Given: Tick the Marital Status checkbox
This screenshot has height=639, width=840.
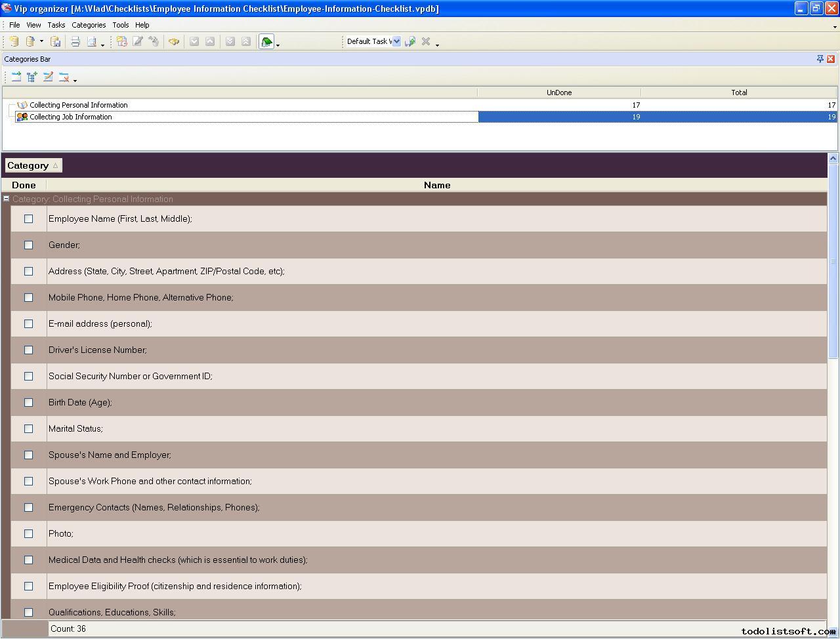Looking at the screenshot, I should click(x=28, y=428).
